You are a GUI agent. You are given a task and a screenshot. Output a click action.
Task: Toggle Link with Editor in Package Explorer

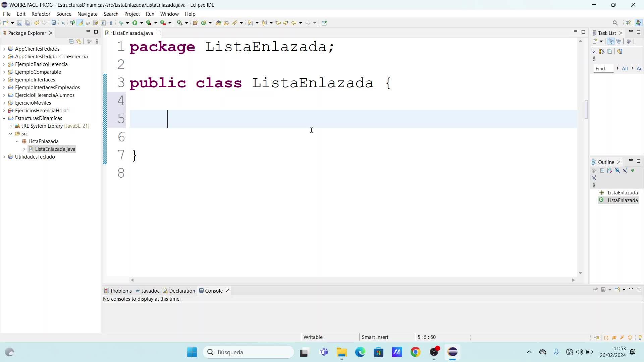(79, 41)
